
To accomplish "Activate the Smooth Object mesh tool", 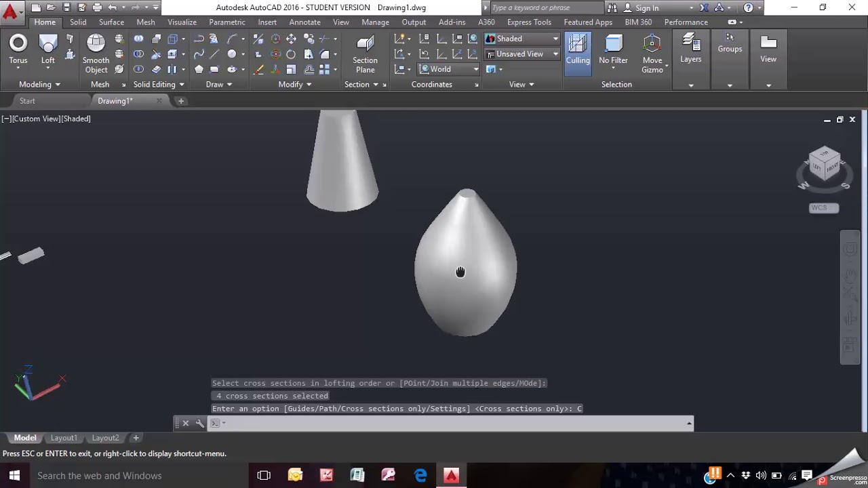I will (96, 53).
